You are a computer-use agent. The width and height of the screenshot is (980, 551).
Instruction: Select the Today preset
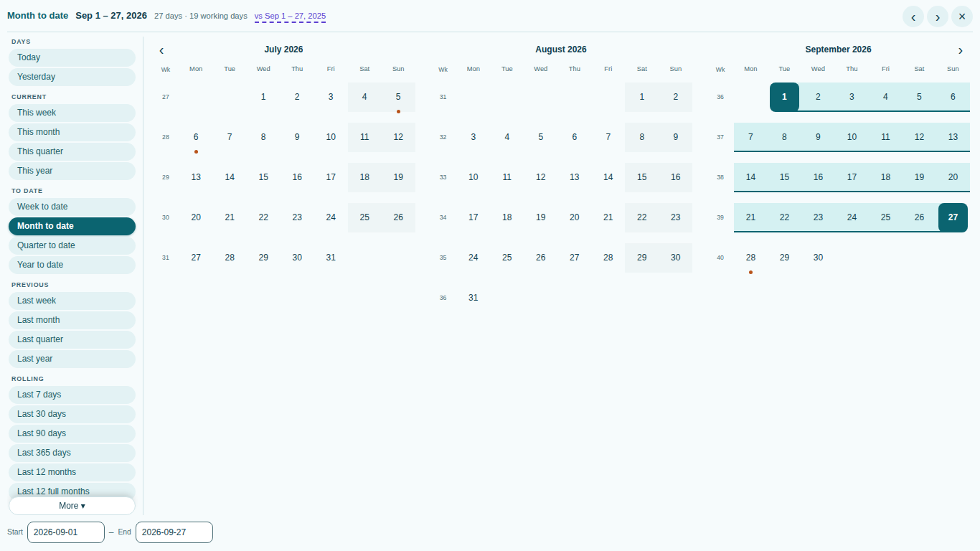[72, 57]
